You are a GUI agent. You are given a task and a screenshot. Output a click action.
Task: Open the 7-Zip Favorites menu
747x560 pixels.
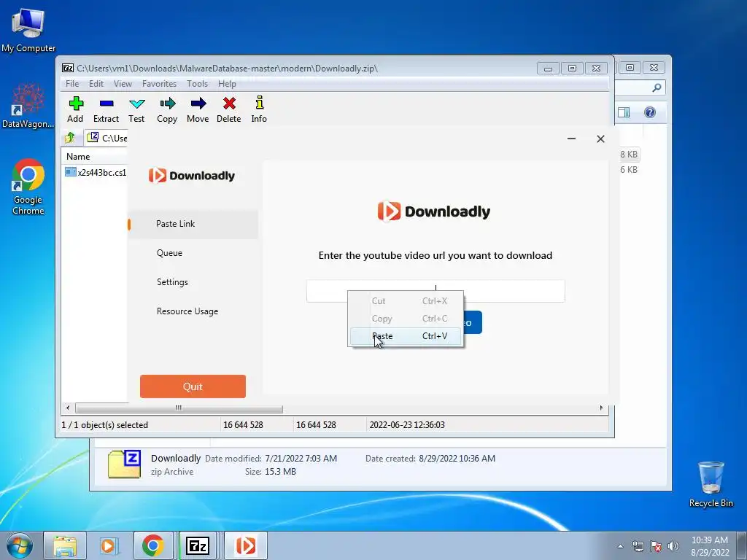tap(159, 84)
